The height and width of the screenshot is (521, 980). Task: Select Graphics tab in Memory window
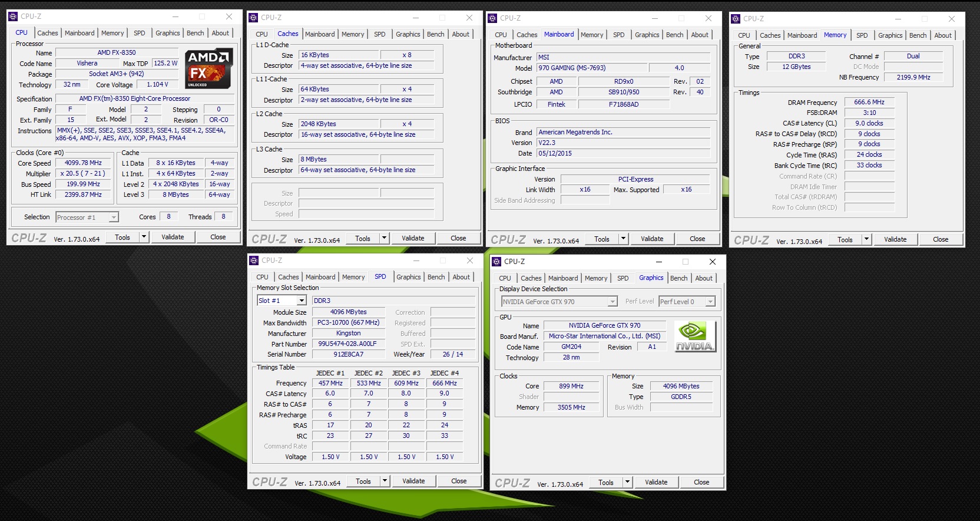coord(890,35)
